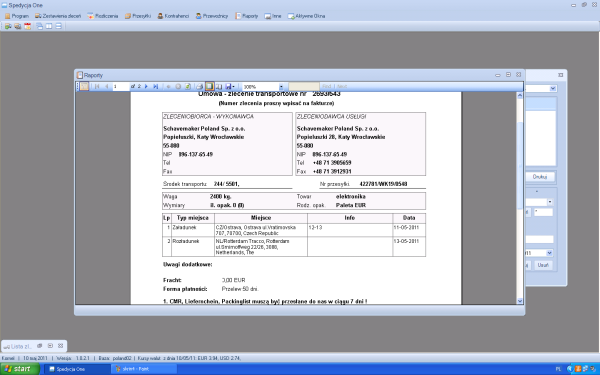This screenshot has height=375, width=600.
Task: Click Usuń button in background window
Action: click(543, 265)
